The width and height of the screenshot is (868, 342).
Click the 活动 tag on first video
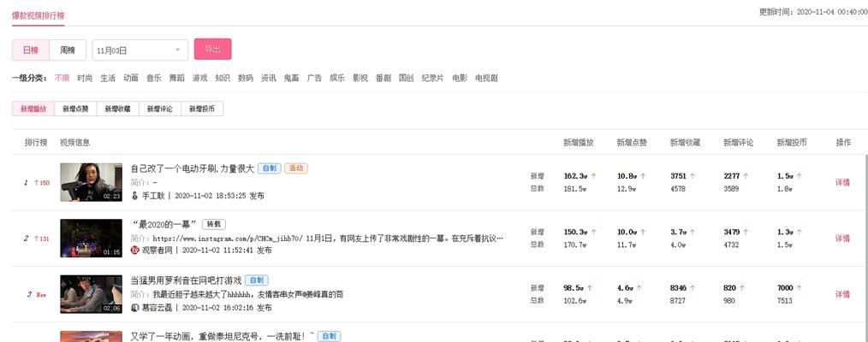tap(296, 168)
